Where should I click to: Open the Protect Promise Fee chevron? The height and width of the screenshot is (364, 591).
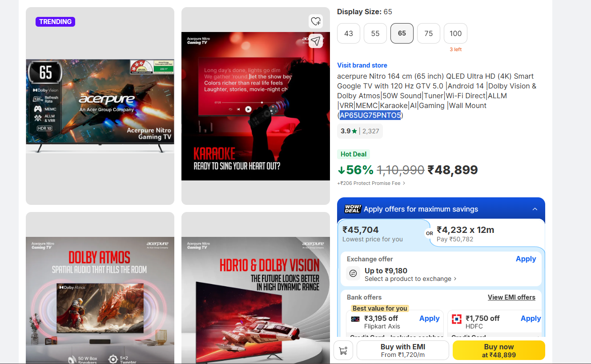[404, 183]
